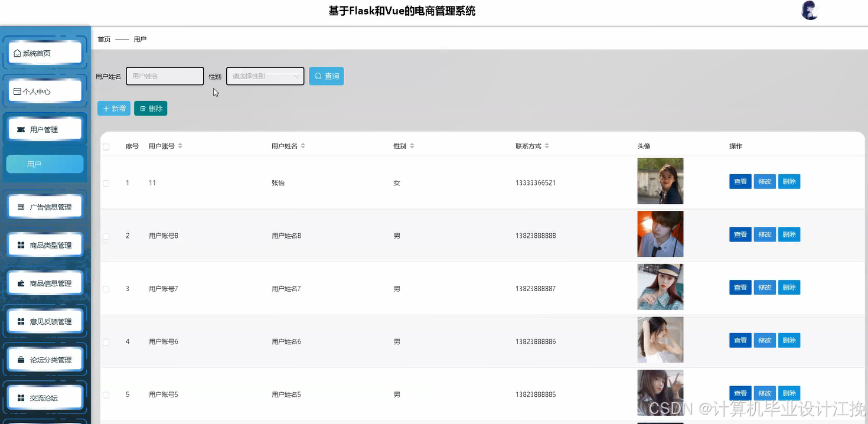Toggle the select-all checkbox in the table header

[106, 146]
